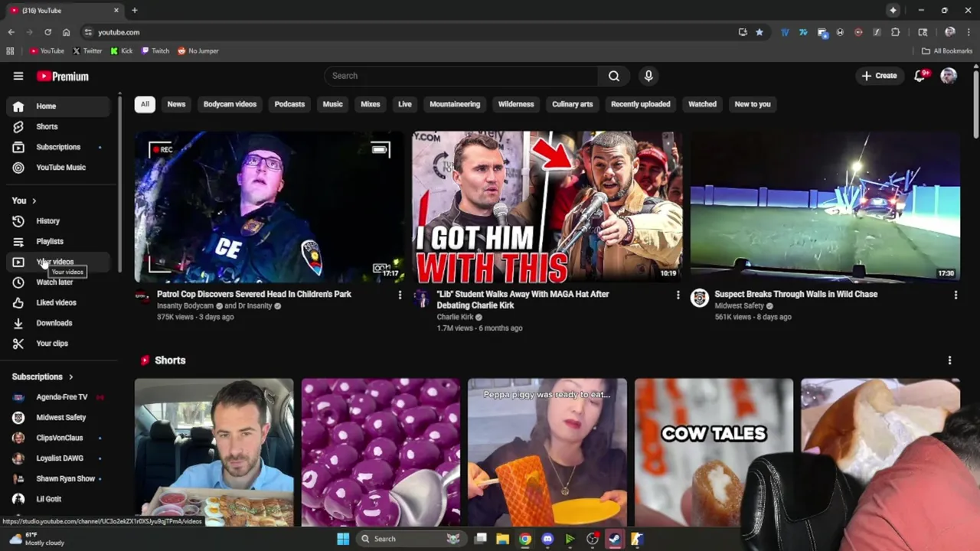
Task: Open the account avatar menu
Action: [949, 76]
